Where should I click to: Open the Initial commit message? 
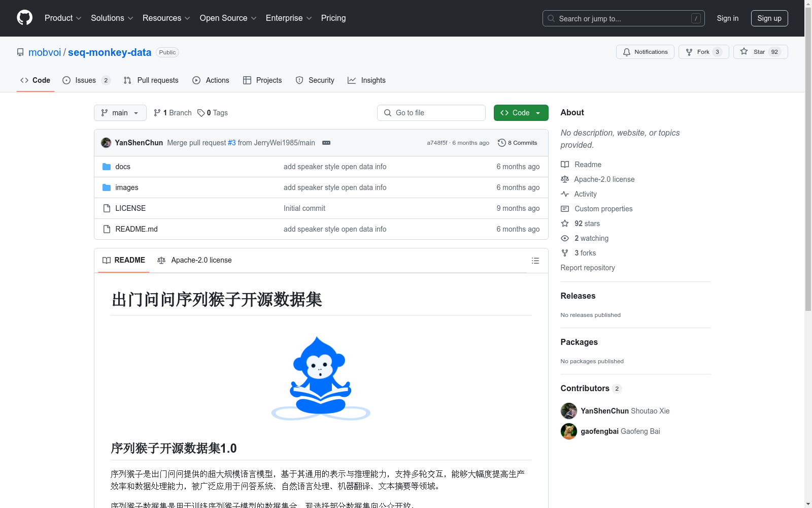[x=304, y=208]
